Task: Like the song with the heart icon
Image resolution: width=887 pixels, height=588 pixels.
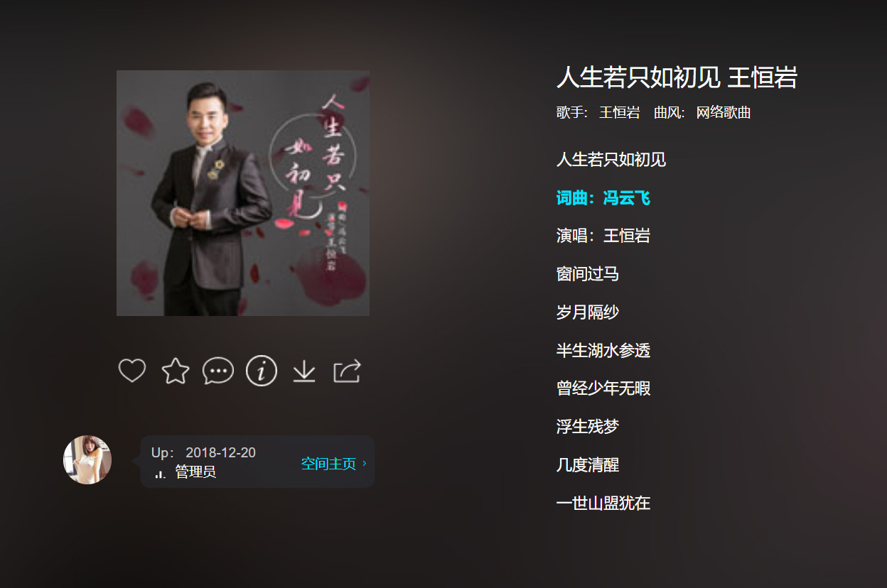Action: (132, 371)
